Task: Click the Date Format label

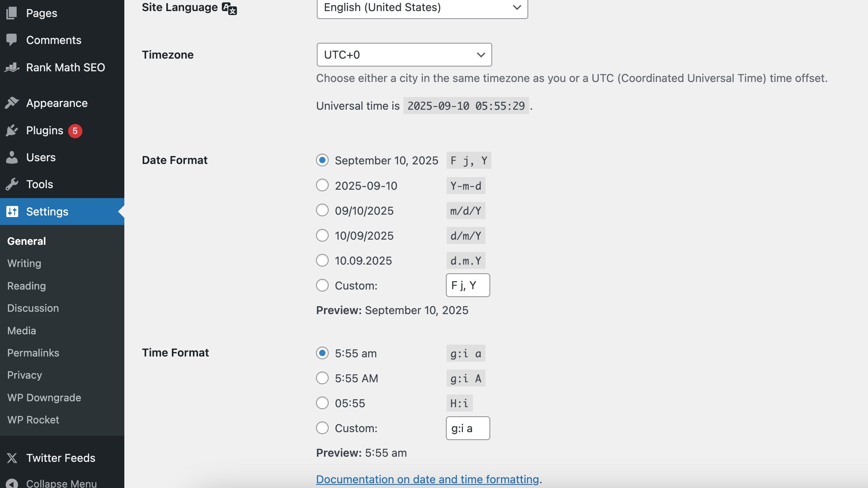Action: coord(175,160)
